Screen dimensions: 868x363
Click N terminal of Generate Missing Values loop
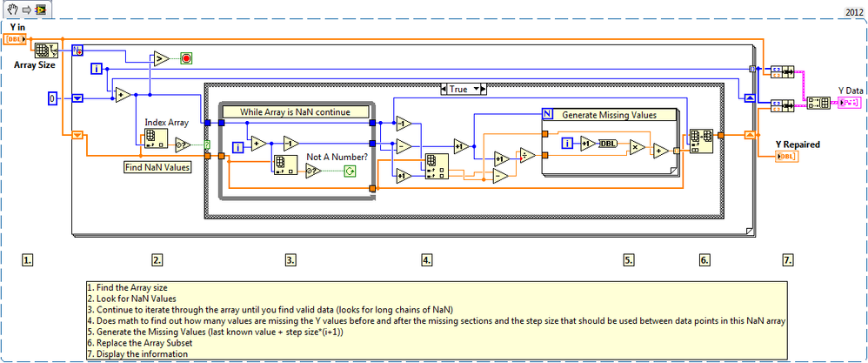tap(547, 114)
